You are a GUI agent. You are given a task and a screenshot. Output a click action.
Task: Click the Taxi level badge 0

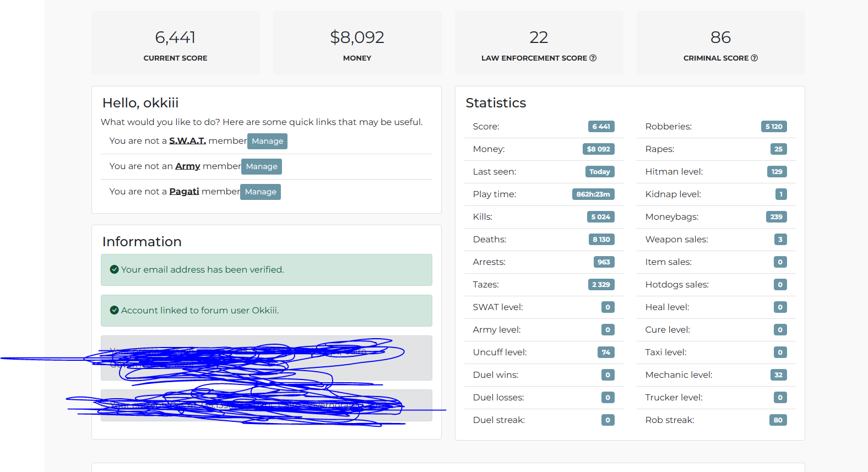click(x=780, y=352)
